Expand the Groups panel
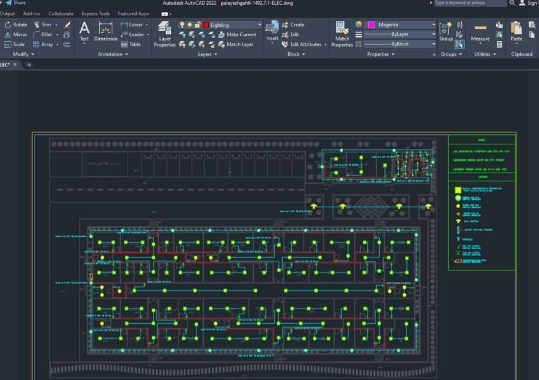 click(451, 54)
